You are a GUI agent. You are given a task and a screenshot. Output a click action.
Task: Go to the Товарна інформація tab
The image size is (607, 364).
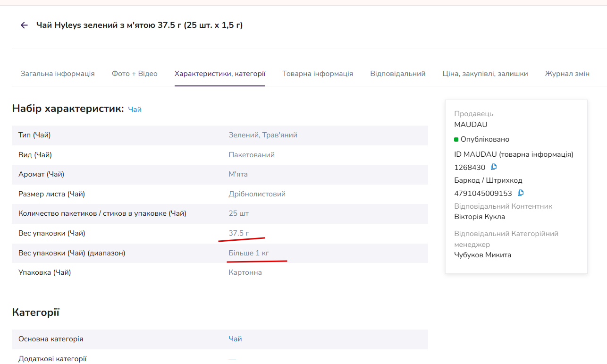(x=318, y=74)
